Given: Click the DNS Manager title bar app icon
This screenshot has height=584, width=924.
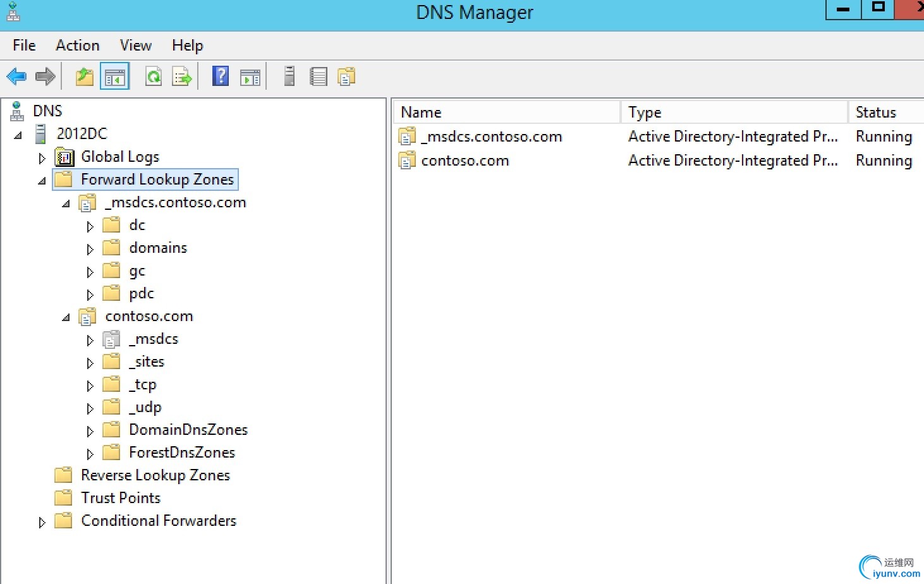Looking at the screenshot, I should [x=13, y=12].
